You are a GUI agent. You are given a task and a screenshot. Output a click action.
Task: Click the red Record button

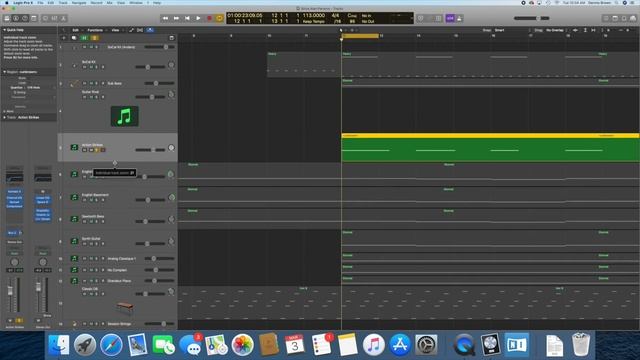click(209, 18)
